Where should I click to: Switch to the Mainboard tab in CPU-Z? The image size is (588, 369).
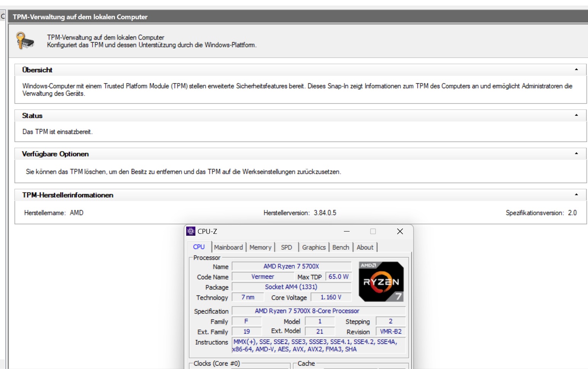[228, 247]
